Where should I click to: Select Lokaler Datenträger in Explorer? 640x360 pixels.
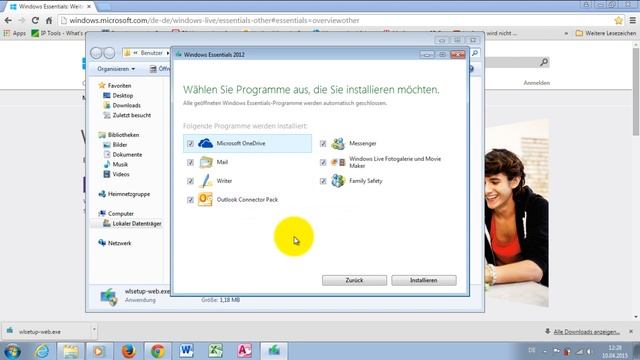tap(136, 224)
